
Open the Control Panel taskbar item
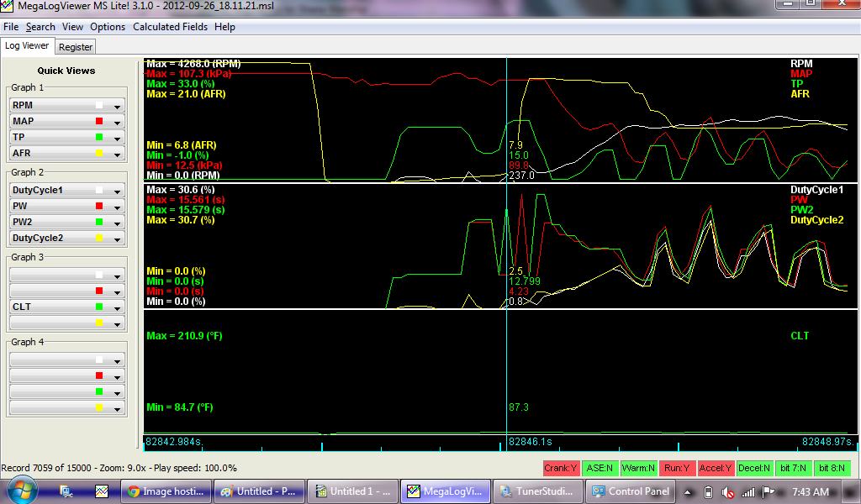click(631, 491)
